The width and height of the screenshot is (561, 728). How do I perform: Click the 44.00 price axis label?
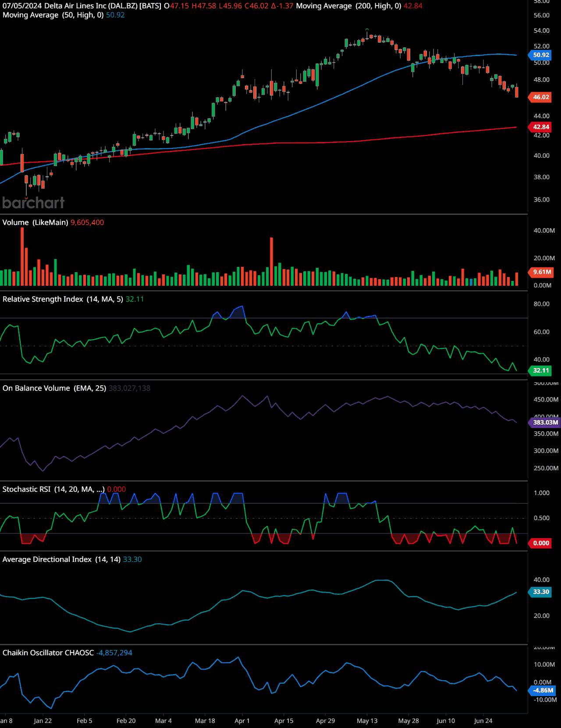542,116
